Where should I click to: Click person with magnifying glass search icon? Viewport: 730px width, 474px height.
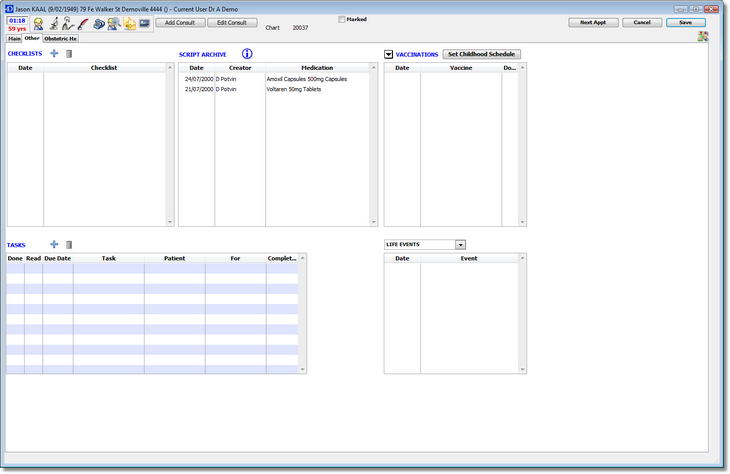pyautogui.click(x=114, y=24)
